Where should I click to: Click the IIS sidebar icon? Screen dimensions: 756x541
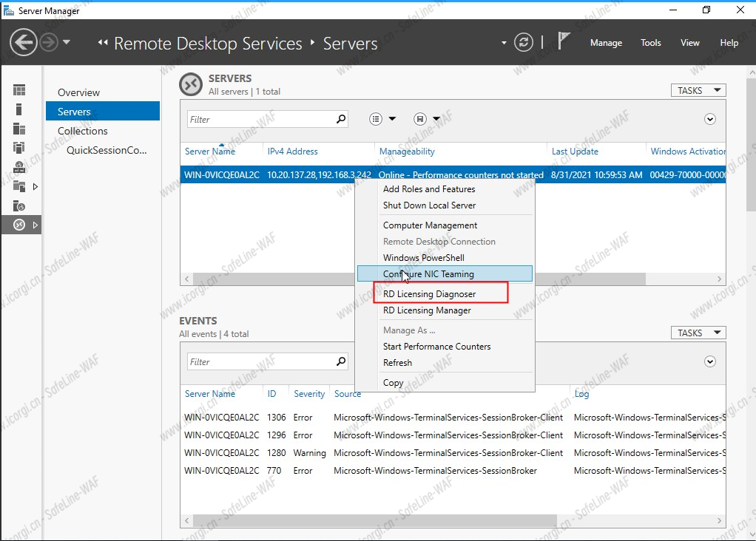[x=19, y=205]
